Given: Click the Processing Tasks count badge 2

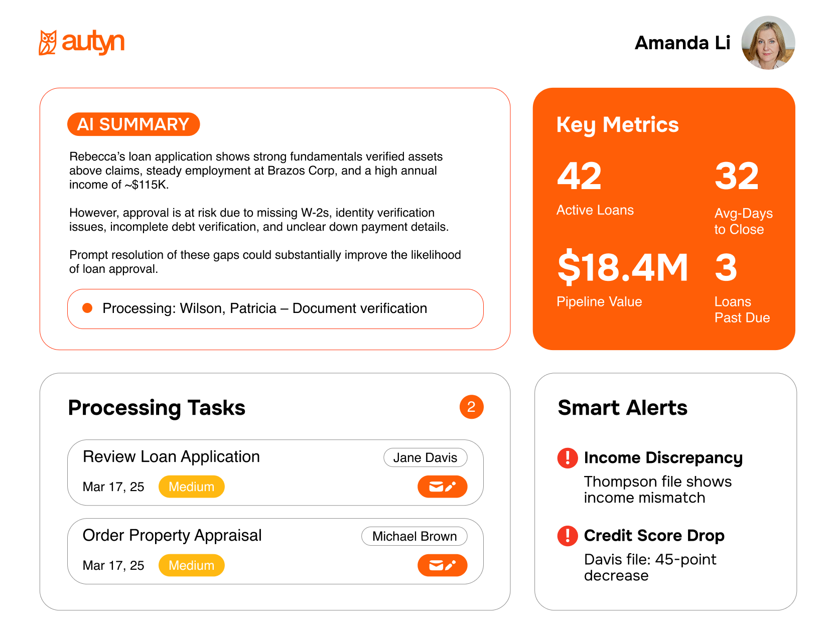Looking at the screenshot, I should [x=471, y=407].
